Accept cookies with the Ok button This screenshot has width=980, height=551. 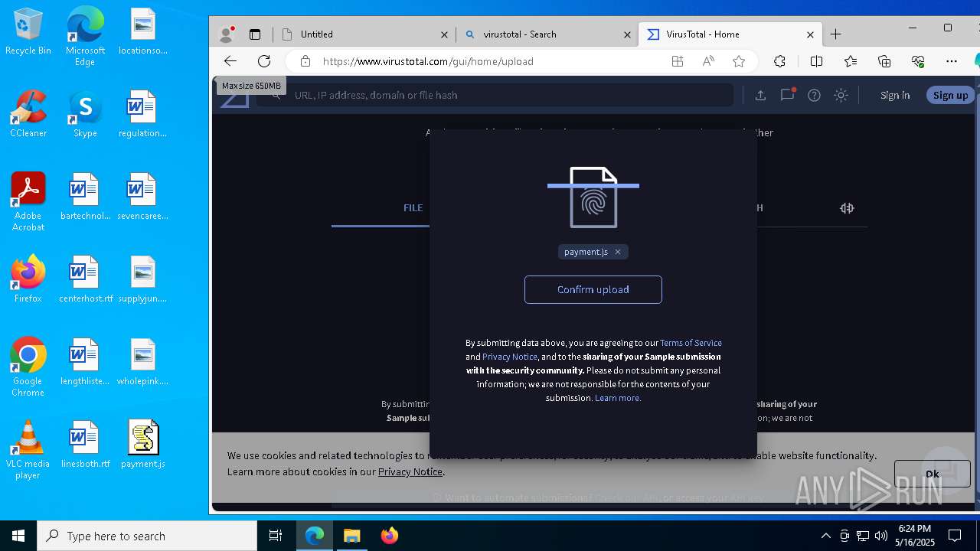pos(932,474)
